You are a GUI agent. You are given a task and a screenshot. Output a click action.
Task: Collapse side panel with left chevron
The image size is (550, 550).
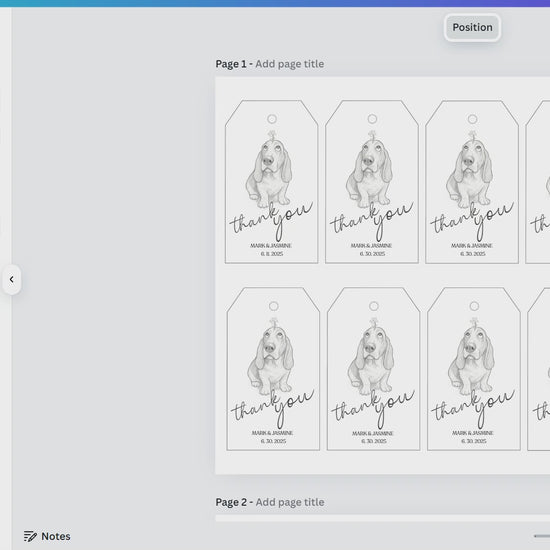(12, 280)
